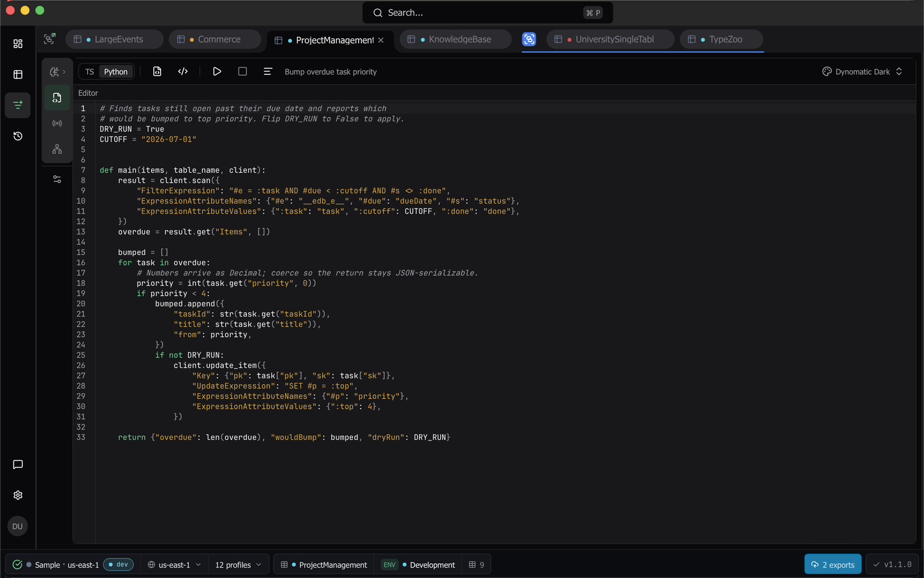Click the code brackets icon in toolbar
Image resolution: width=924 pixels, height=578 pixels.
[183, 71]
